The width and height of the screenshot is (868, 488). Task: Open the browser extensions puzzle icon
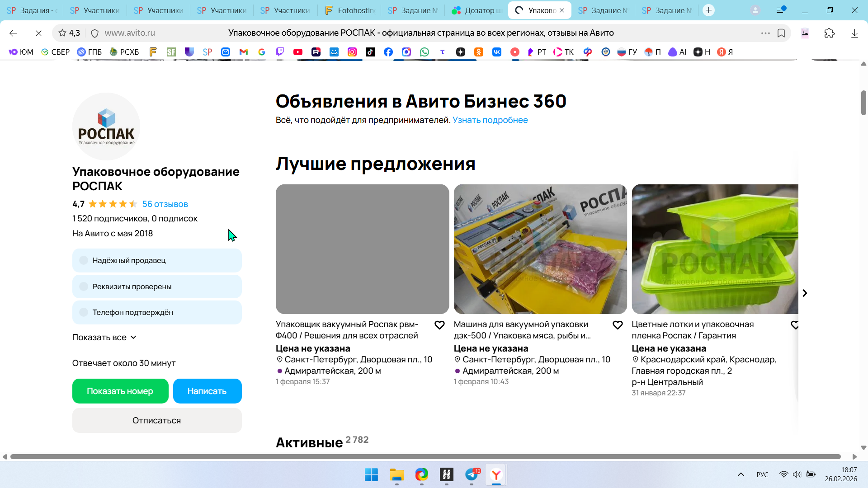[x=829, y=33]
